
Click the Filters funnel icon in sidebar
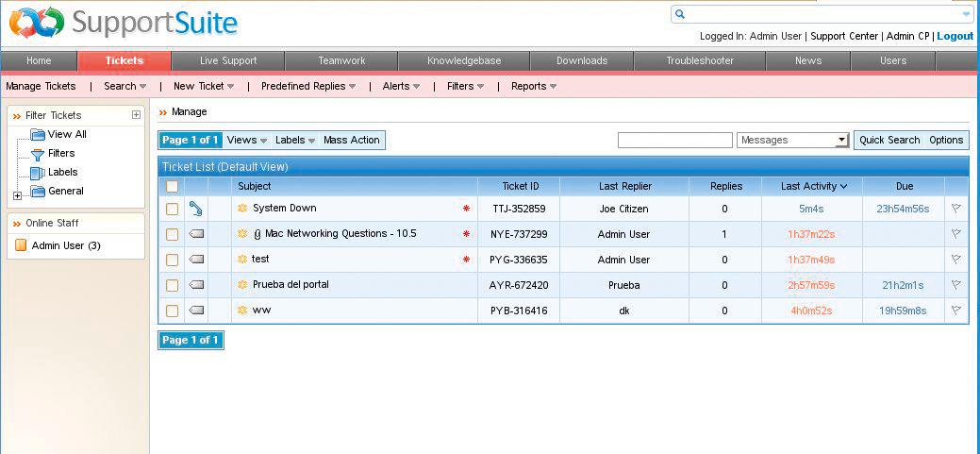coord(38,153)
